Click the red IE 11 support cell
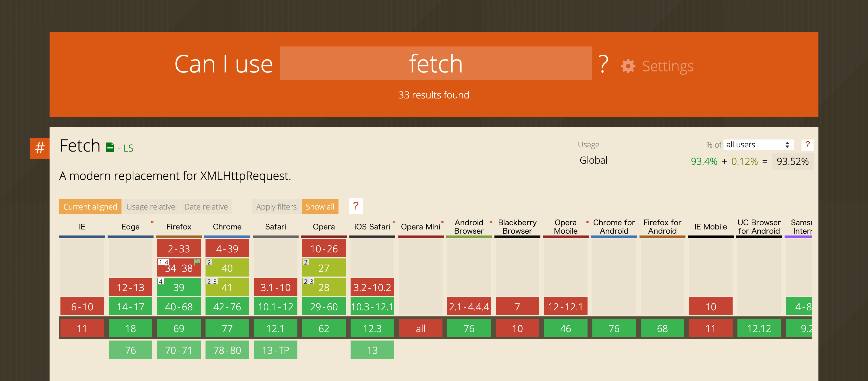Viewport: 868px width, 381px height. coord(82,328)
